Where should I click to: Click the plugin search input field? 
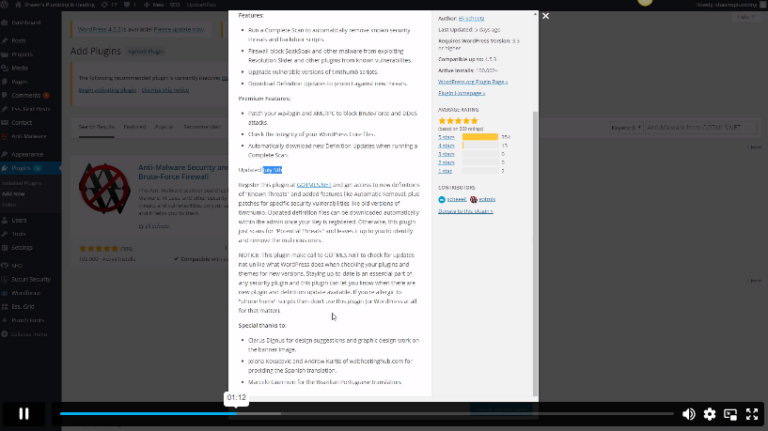(700, 127)
